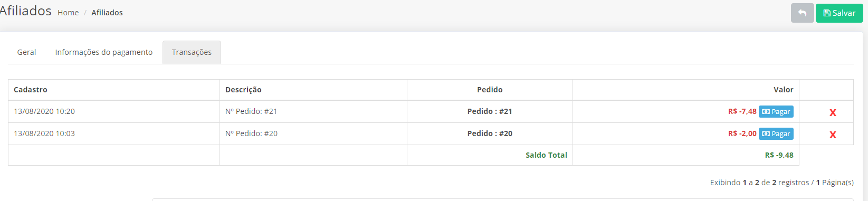Screen dimensions: 868x201
Task: Open the Pedido : #21 link
Action: pyautogui.click(x=490, y=111)
